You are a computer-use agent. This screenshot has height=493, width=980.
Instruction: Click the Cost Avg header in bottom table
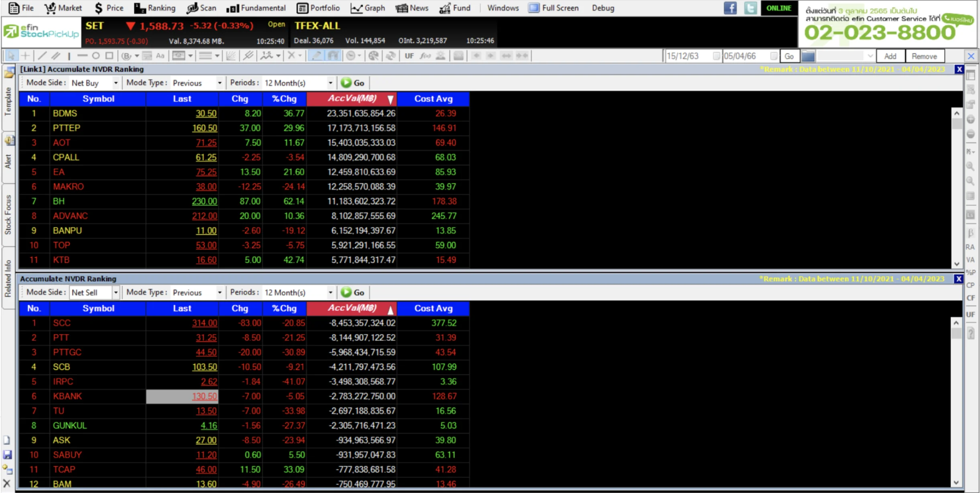[433, 308]
